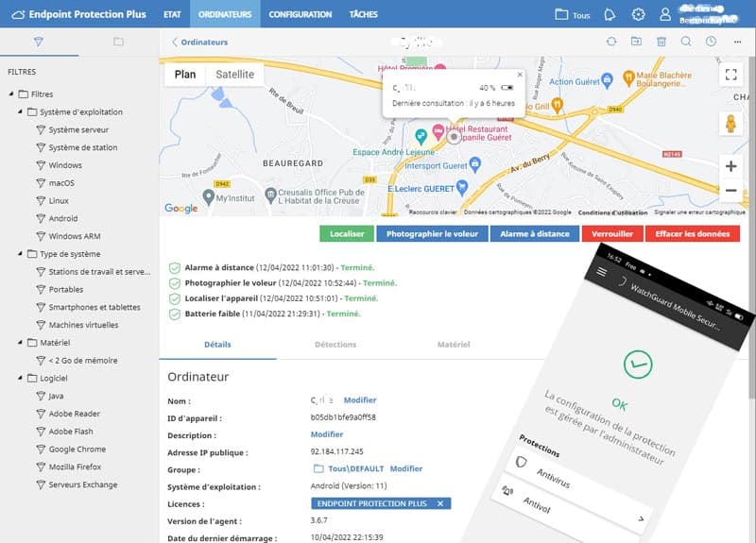
Task: Open the more options ellipsis menu
Action: 737,42
